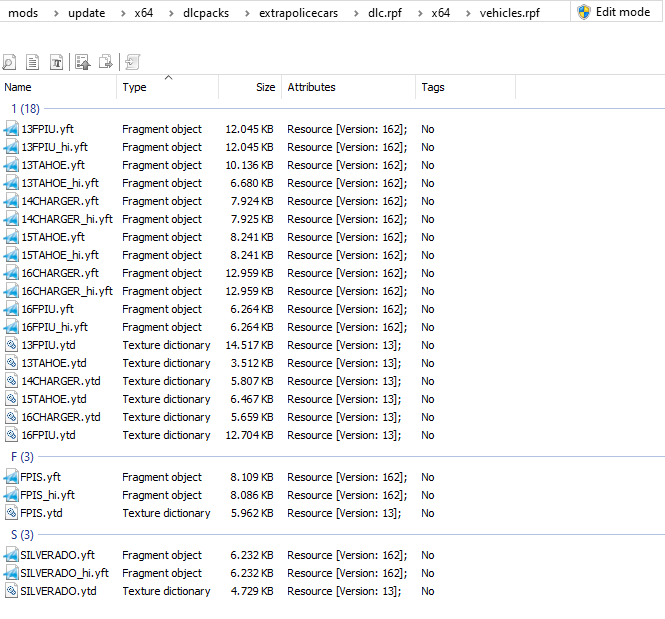The image size is (665, 619).
Task: Click the 7.925 KB size cell
Action: pyautogui.click(x=252, y=219)
